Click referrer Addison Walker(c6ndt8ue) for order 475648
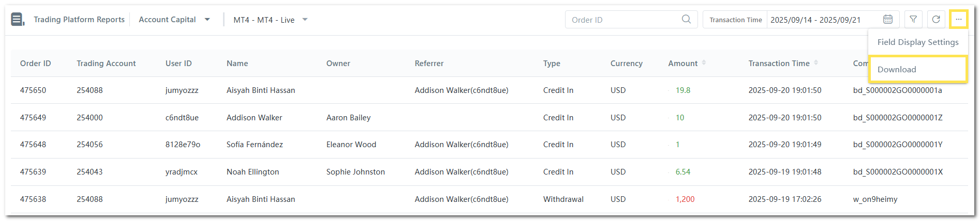Screen dimensions: 980x221 (461, 145)
